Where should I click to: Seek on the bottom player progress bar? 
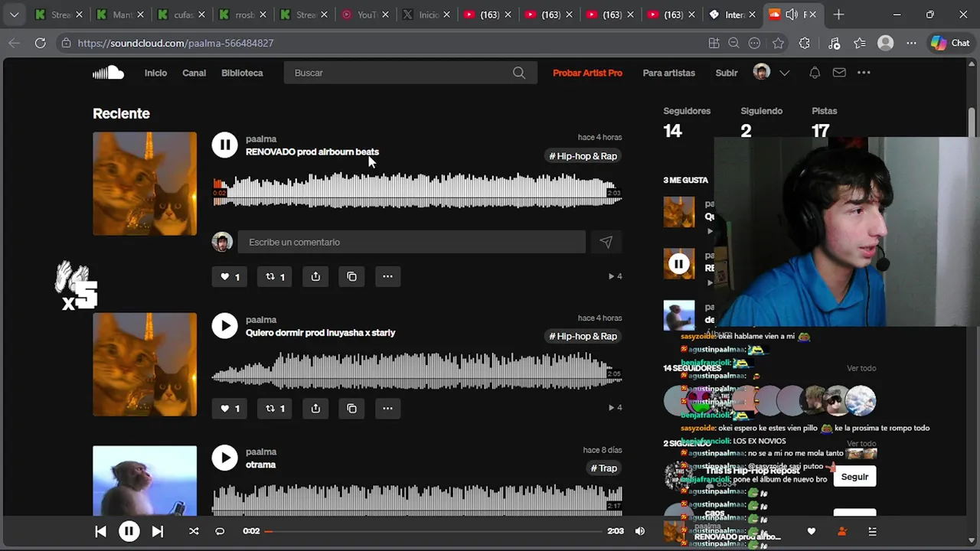point(433,531)
